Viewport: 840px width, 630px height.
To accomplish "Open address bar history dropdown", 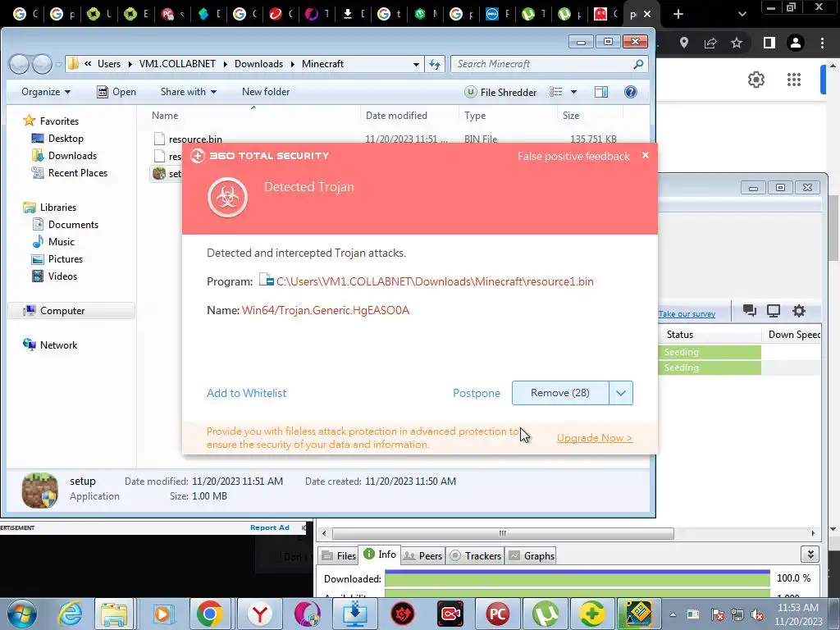I will (416, 64).
